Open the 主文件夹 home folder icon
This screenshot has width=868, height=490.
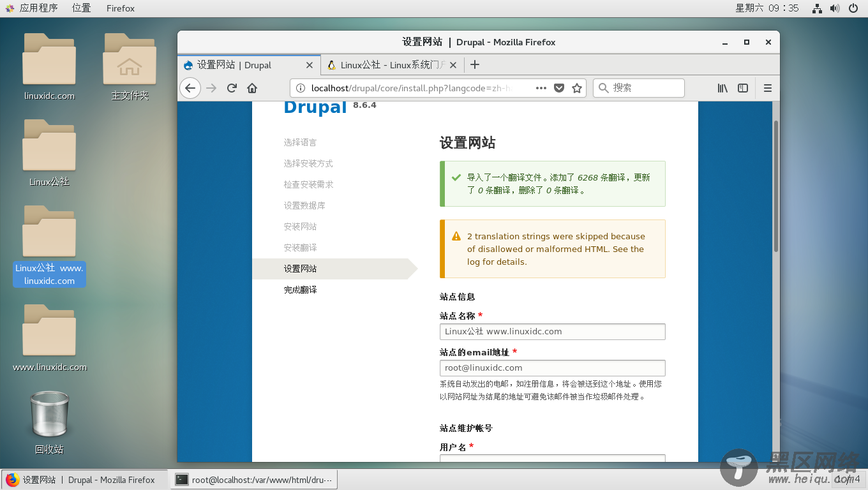coord(130,67)
